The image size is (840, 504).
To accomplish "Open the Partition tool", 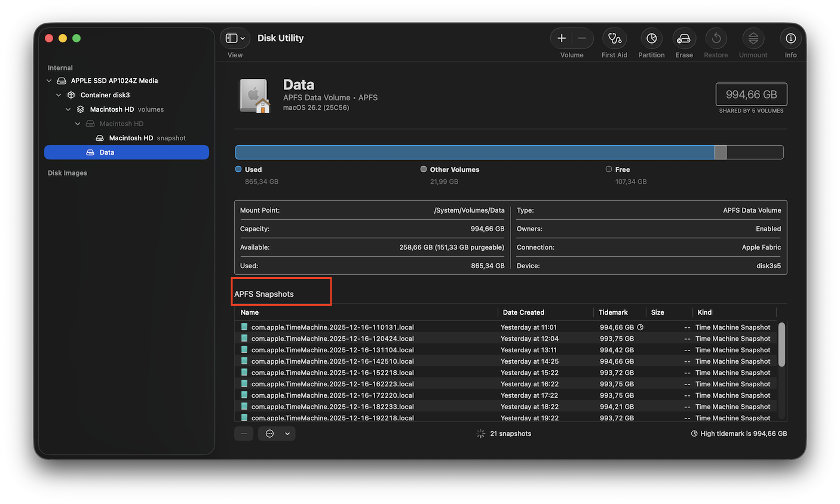I will tap(651, 39).
